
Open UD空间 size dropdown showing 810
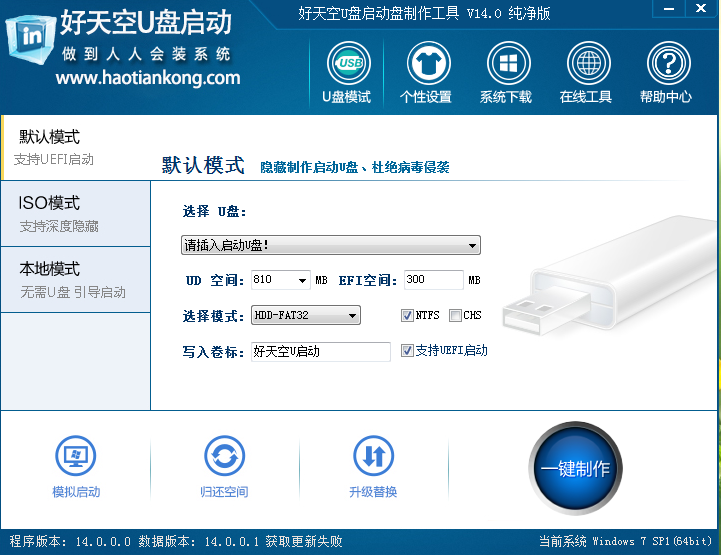click(x=281, y=280)
